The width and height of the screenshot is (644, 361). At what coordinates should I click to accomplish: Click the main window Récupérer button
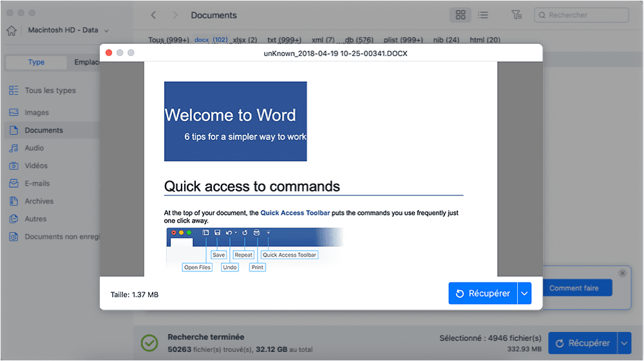pos(583,343)
